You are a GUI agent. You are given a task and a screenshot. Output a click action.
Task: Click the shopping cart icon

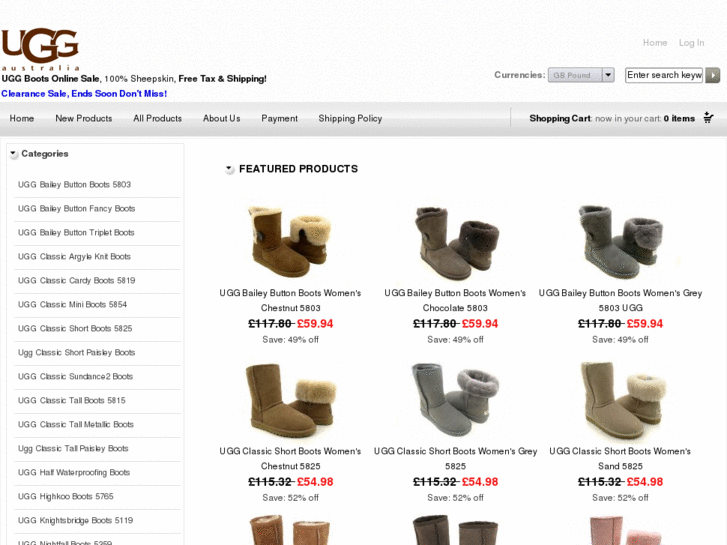pyautogui.click(x=708, y=118)
